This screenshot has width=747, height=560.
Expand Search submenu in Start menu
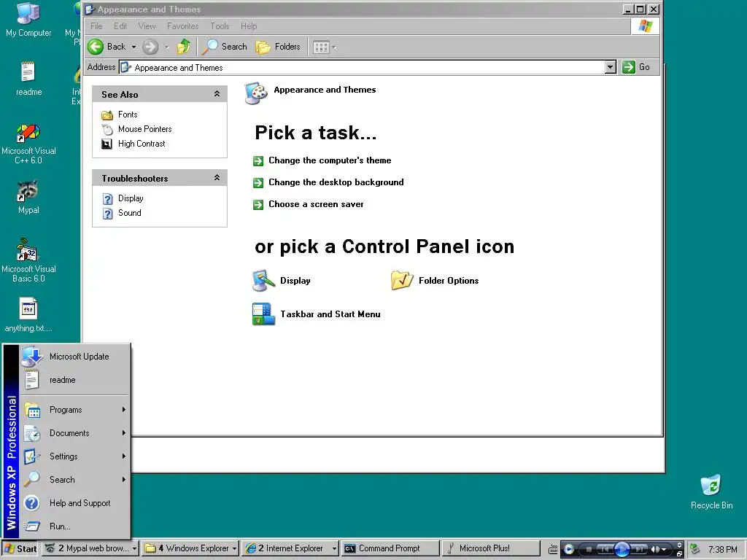(x=74, y=480)
